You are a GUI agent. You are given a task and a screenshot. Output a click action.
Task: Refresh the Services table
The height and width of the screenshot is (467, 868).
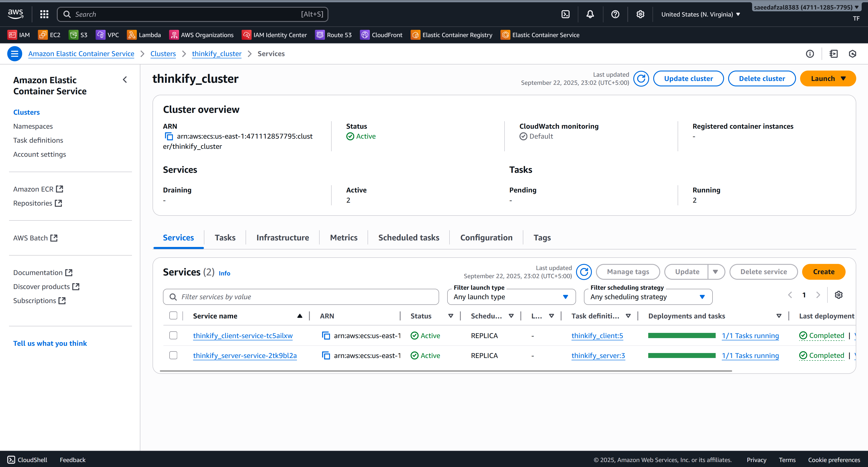click(x=584, y=272)
